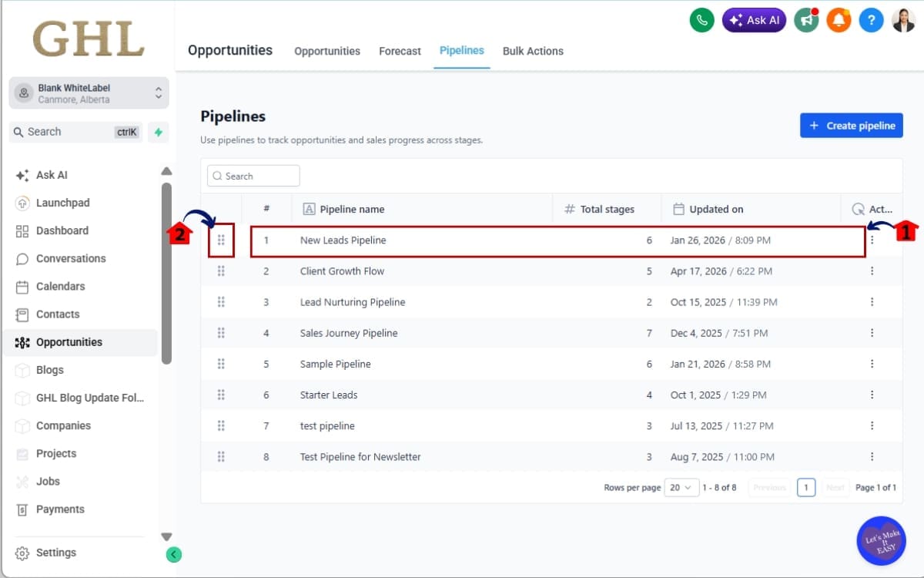Click the drag handle for Lead Nurturing Pipeline
The image size is (924, 578).
[221, 302]
